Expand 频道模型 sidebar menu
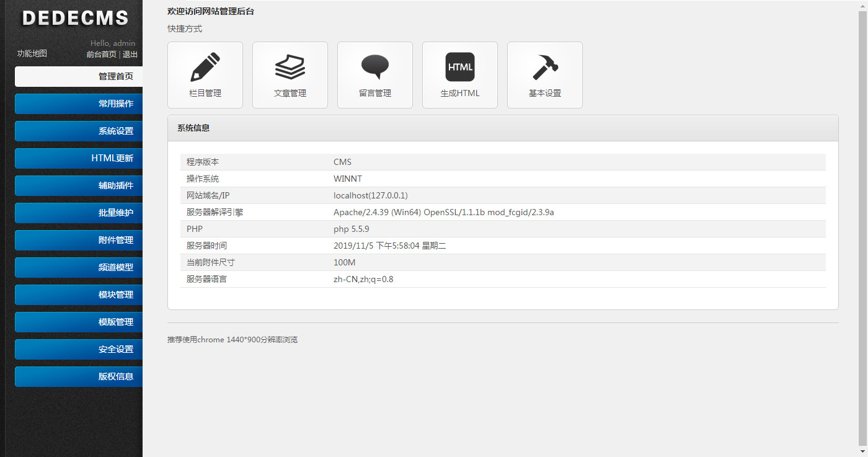 (79, 268)
